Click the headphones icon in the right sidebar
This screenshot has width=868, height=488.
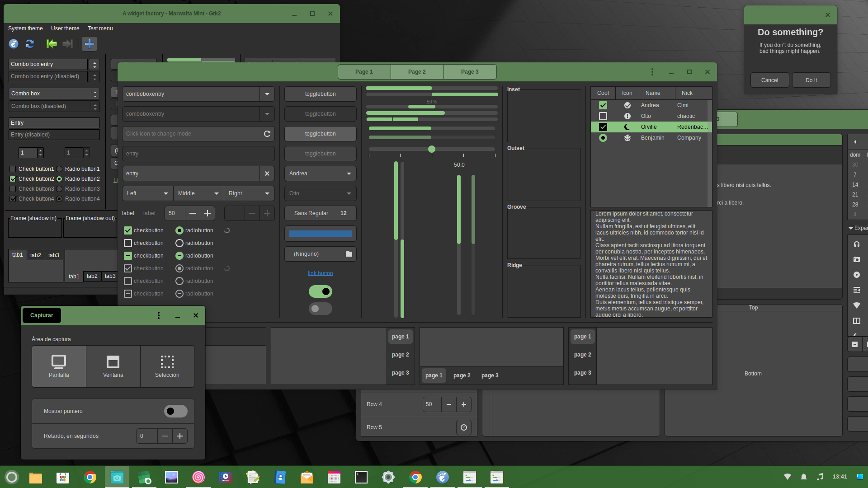(x=857, y=244)
